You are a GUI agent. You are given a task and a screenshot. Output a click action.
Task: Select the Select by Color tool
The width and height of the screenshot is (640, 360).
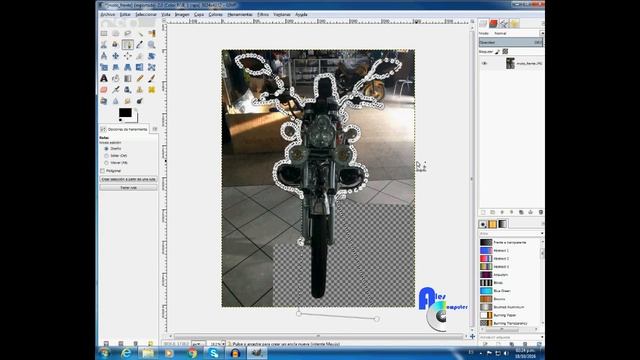pos(152,33)
